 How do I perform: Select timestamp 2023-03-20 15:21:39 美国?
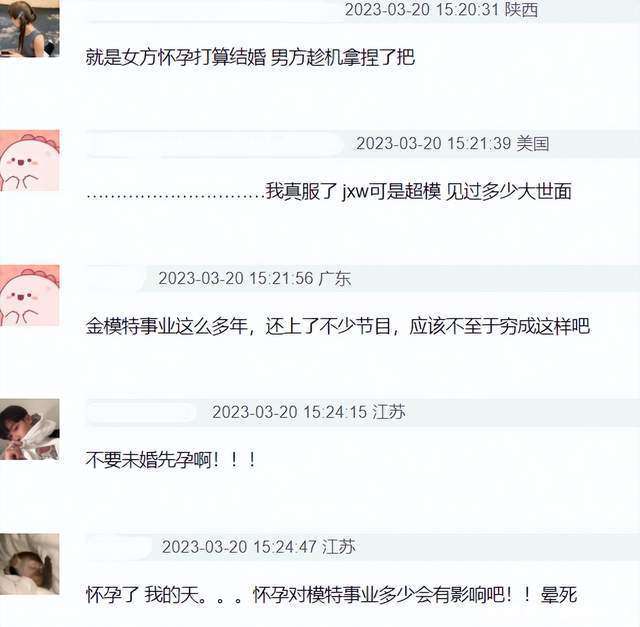[x=452, y=144]
